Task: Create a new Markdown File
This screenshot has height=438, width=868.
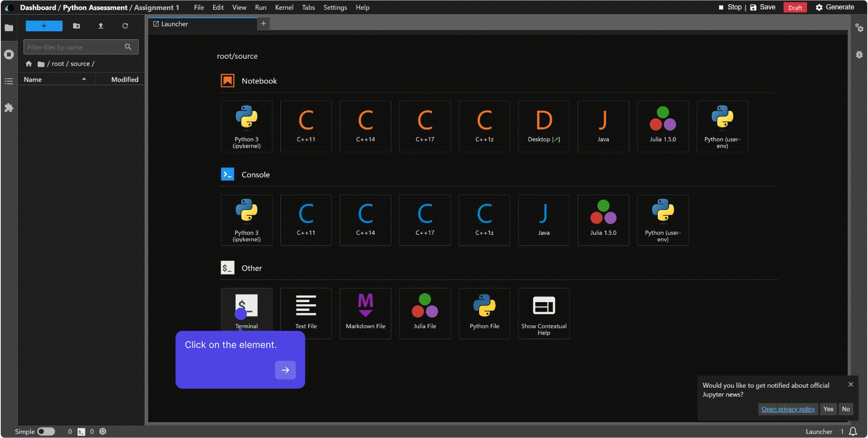Action: point(365,313)
